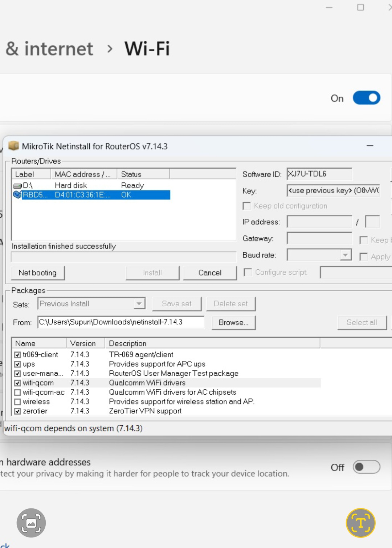Turn off the Wi-Fi toggle
Viewport: 392px width, 548px height.
point(366,98)
